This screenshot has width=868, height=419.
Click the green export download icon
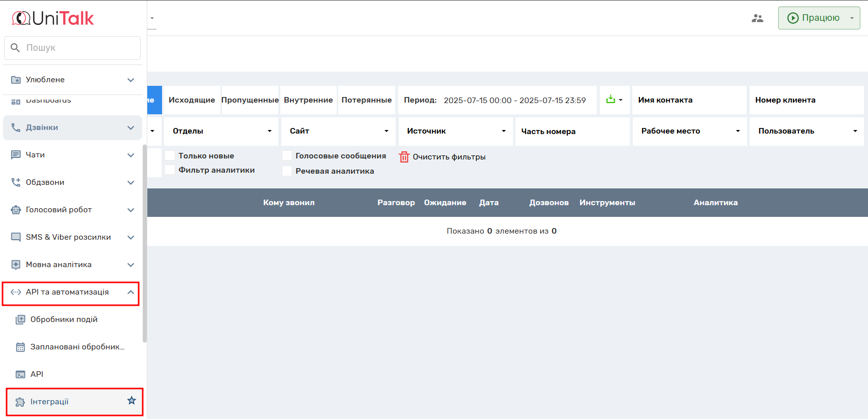[x=610, y=100]
